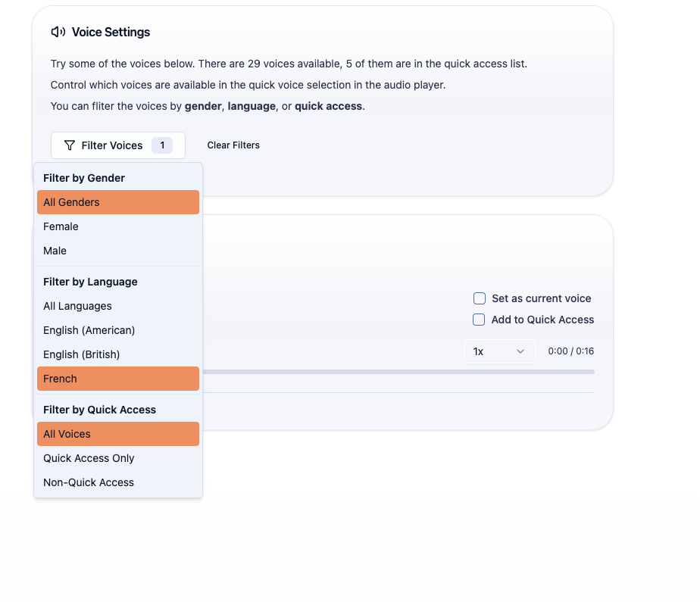Click the filter count badge showing 1

162,145
